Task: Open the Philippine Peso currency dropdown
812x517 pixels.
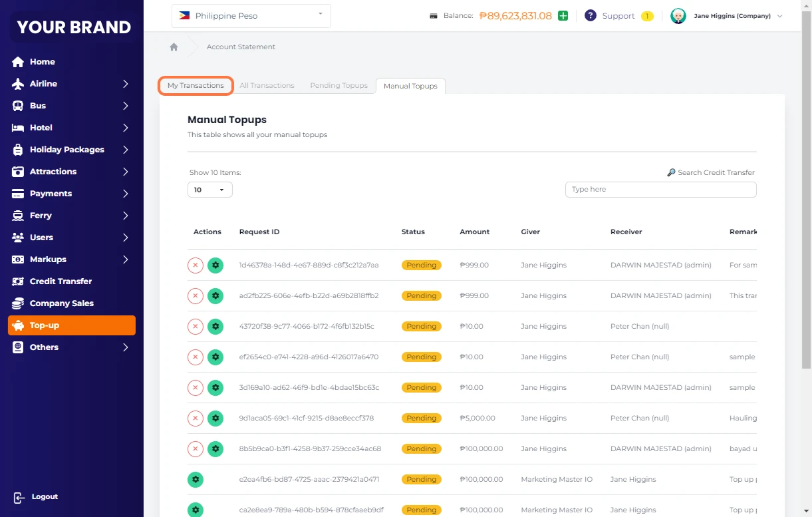Action: coord(251,16)
